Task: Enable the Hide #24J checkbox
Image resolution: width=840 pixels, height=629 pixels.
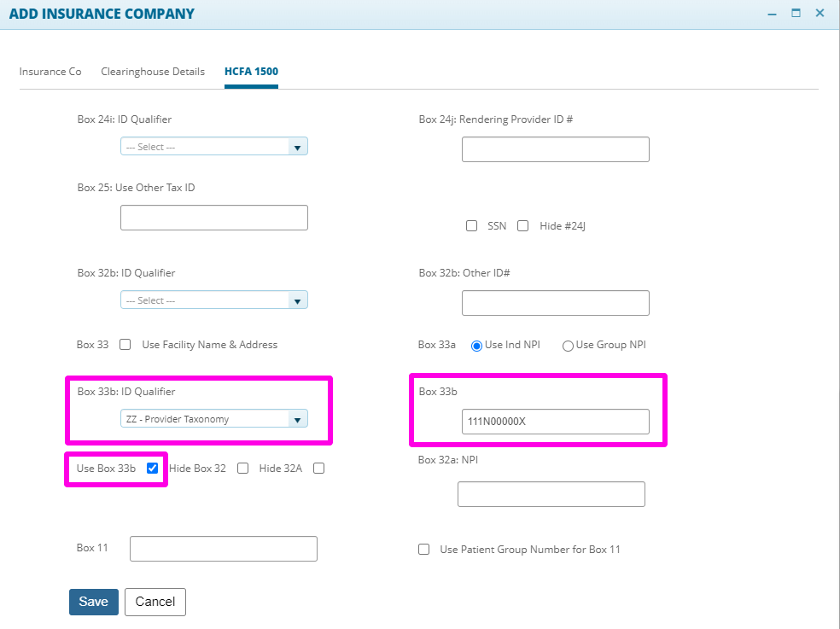Action: tap(522, 225)
